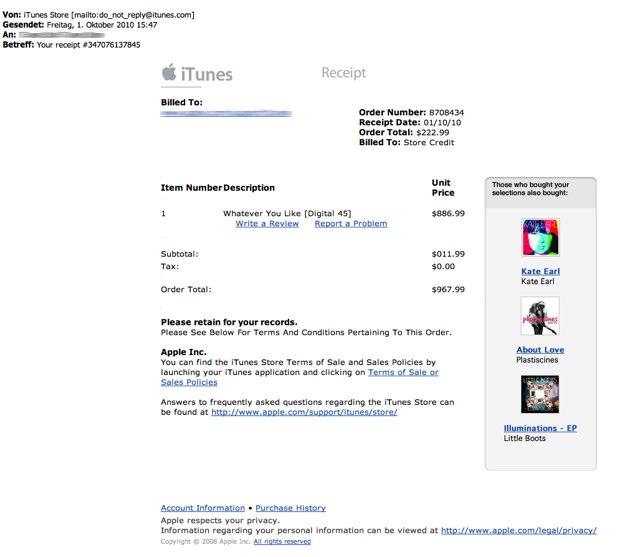
Task: Open the Kate Earl album title link
Action: [540, 271]
